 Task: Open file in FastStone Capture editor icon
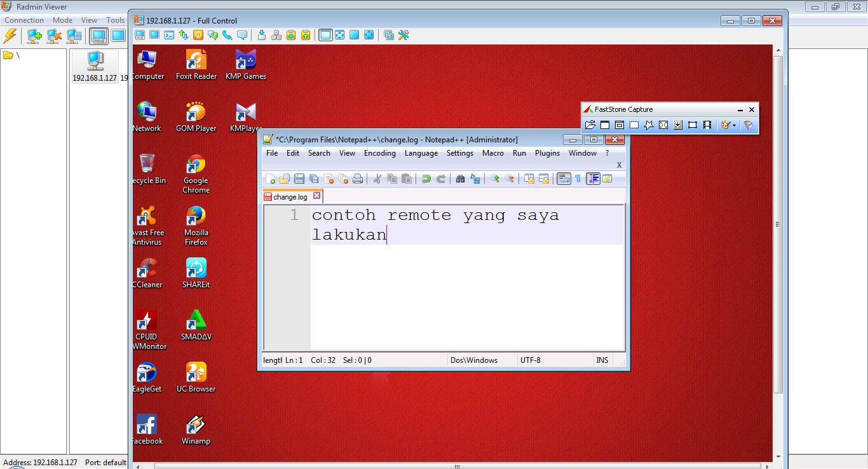(x=590, y=125)
